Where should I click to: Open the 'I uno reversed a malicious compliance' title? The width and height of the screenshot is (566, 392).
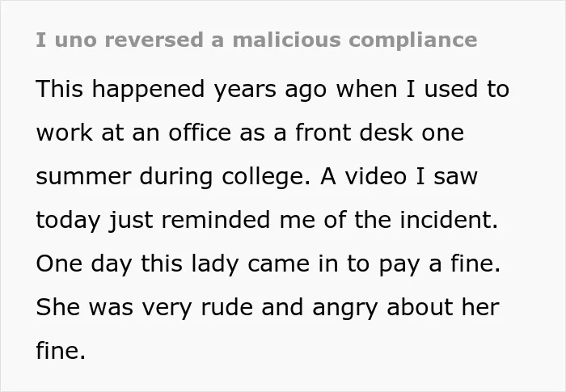pyautogui.click(x=256, y=40)
